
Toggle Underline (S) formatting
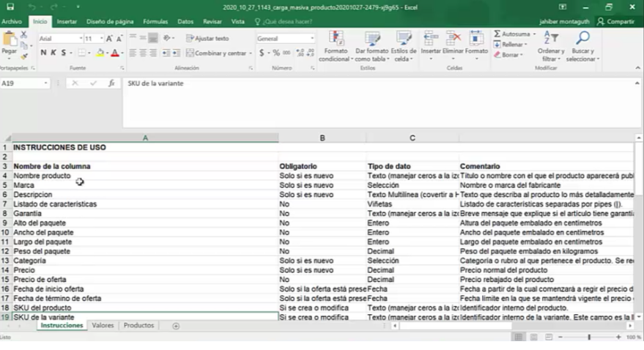coord(63,53)
